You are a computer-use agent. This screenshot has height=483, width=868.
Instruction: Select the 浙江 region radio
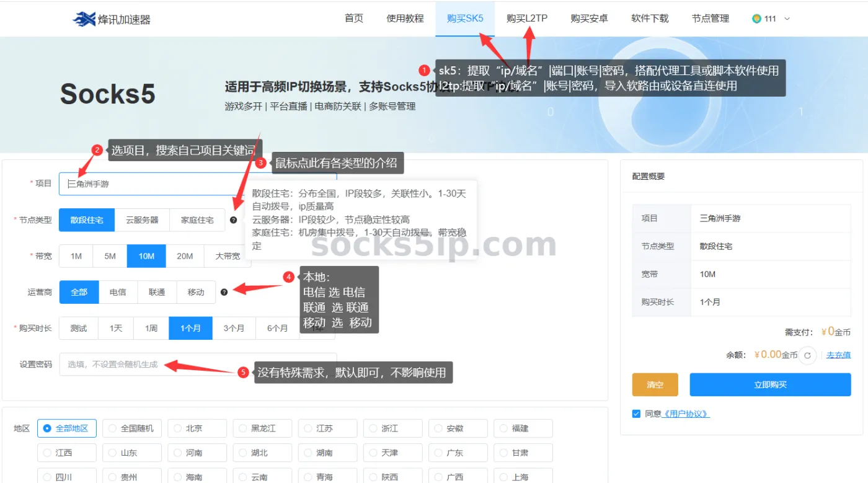click(392, 428)
